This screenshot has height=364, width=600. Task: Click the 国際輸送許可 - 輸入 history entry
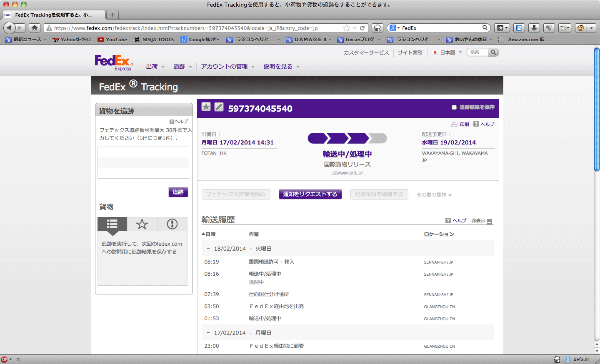click(272, 262)
